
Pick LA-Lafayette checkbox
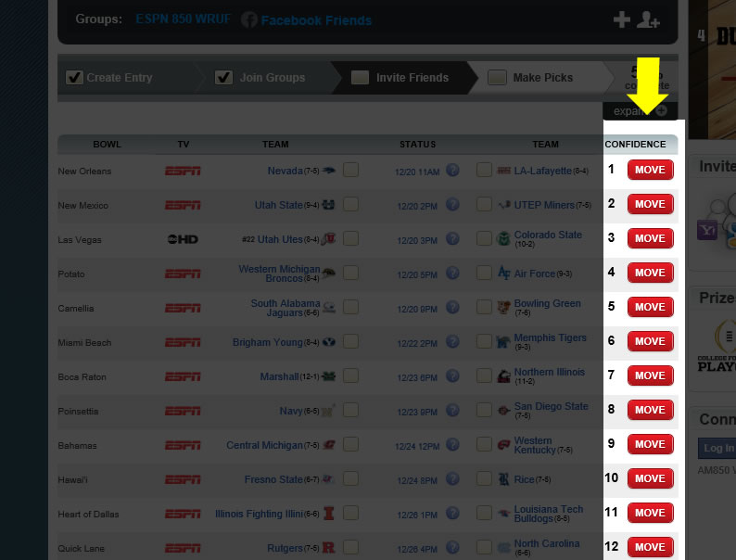point(484,170)
